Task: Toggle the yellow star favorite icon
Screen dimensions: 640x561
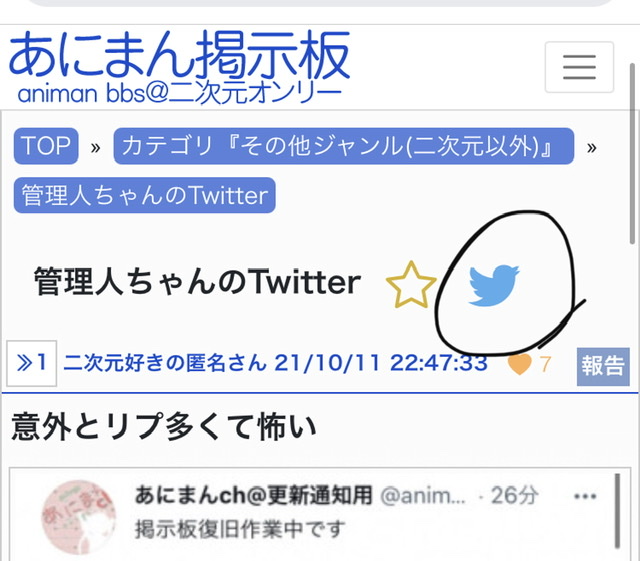Action: click(411, 285)
